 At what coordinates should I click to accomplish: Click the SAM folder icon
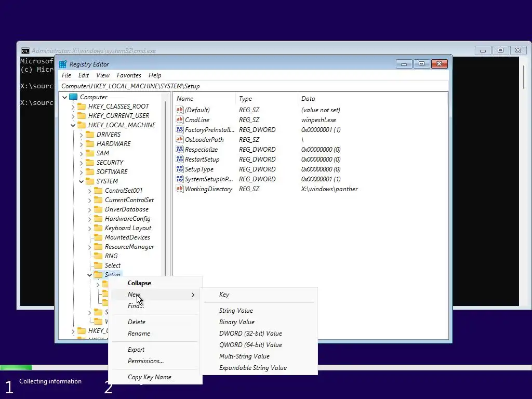point(90,153)
